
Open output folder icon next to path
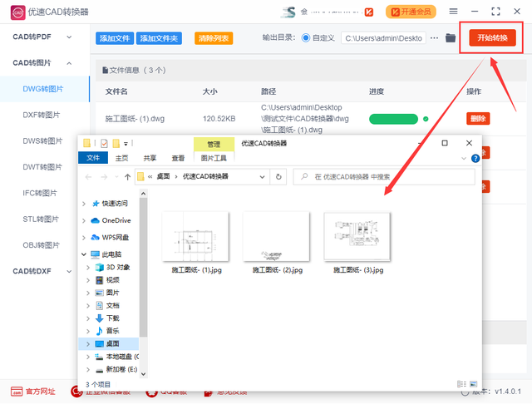point(451,38)
